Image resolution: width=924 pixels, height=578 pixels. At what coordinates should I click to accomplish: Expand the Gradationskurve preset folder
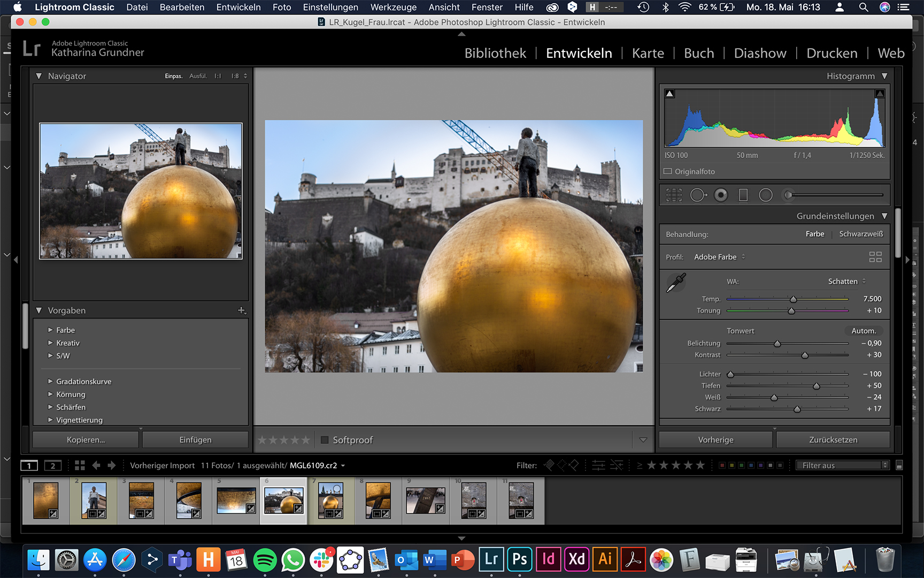[50, 382]
